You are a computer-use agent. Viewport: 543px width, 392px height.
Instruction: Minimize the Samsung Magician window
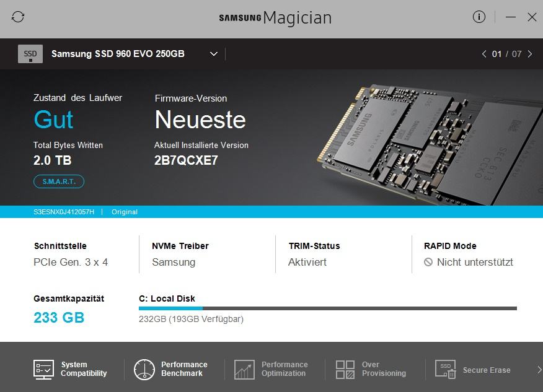point(510,17)
